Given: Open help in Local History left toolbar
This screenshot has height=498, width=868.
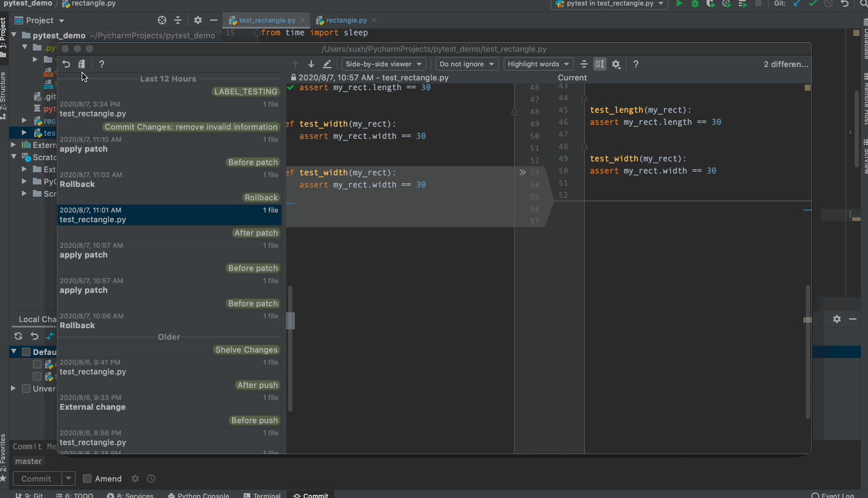Looking at the screenshot, I should [102, 64].
